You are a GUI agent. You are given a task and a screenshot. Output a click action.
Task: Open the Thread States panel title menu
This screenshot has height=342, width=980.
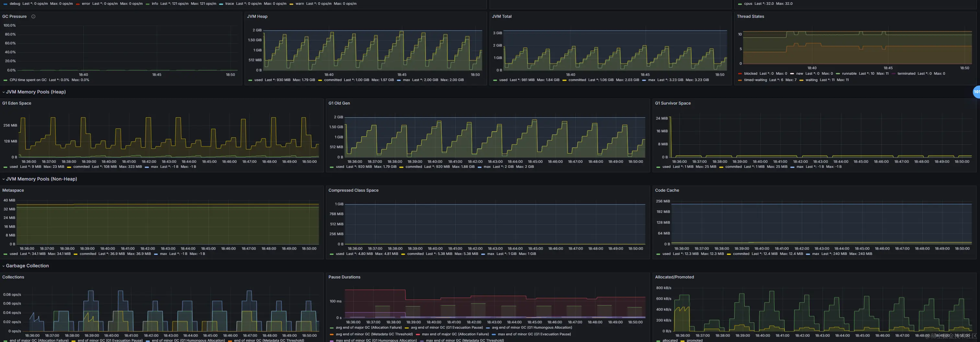point(750,17)
